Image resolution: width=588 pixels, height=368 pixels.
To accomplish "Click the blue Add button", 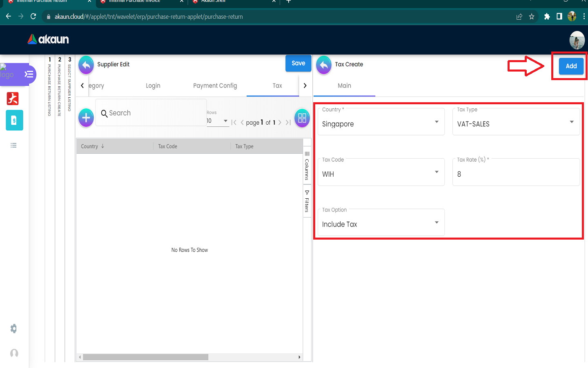I will (571, 66).
